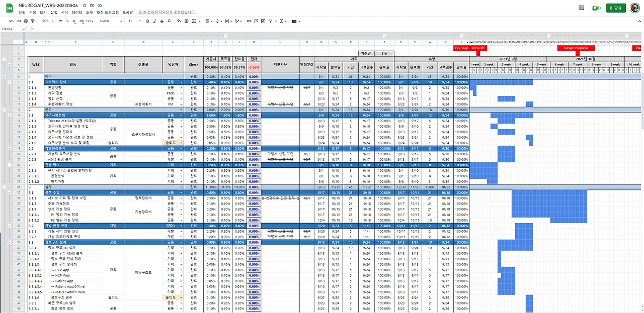
Task: Click the Undo icon in the toolbar
Action: (x=11, y=21)
